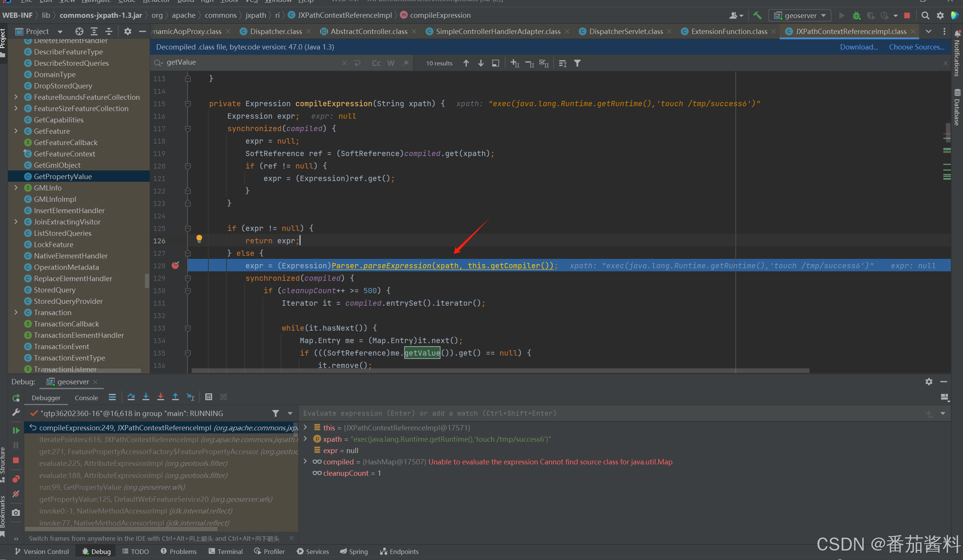
Task: Toggle Regex option in find bar
Action: 405,63
